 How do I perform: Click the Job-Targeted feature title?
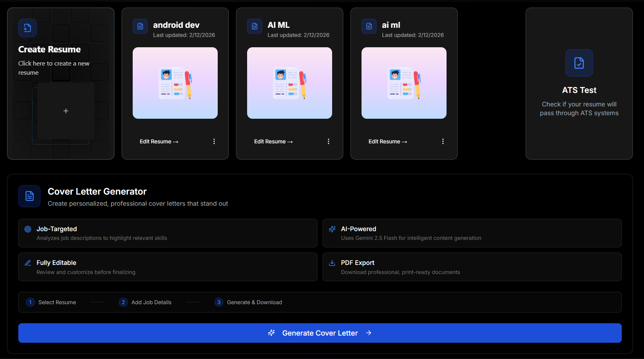(57, 229)
